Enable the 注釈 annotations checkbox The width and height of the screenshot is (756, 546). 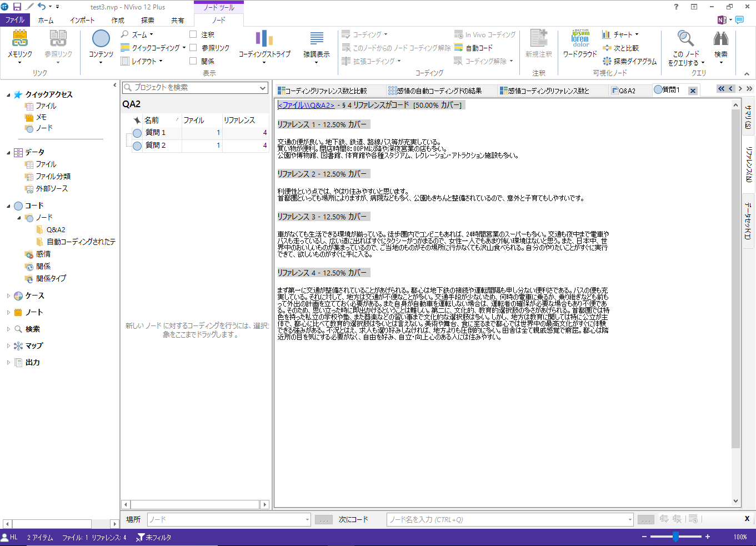(193, 34)
